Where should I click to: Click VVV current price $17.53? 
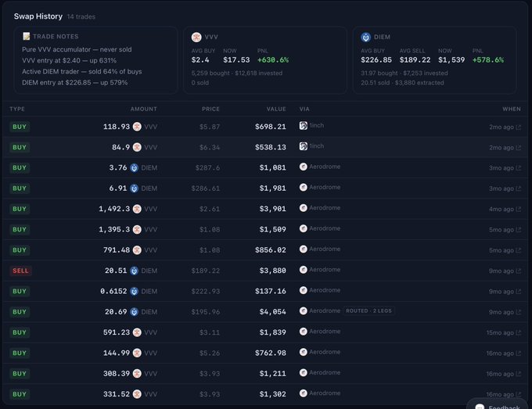236,60
